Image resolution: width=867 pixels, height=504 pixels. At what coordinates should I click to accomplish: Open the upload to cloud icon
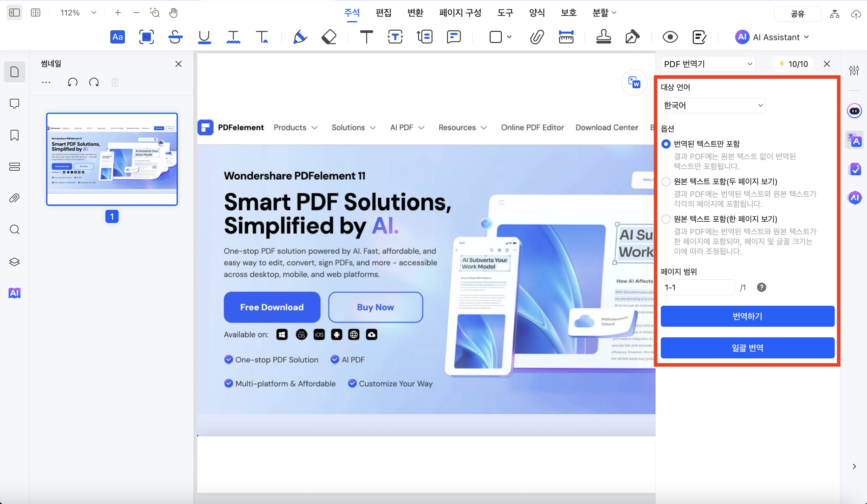pyautogui.click(x=856, y=14)
